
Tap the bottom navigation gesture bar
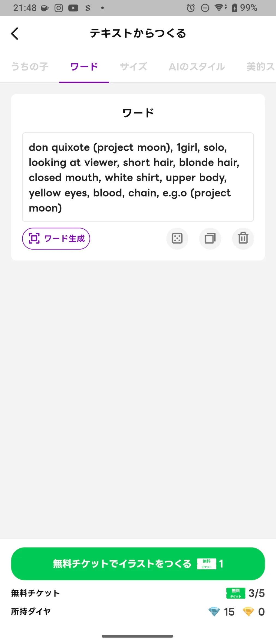pyautogui.click(x=138, y=636)
